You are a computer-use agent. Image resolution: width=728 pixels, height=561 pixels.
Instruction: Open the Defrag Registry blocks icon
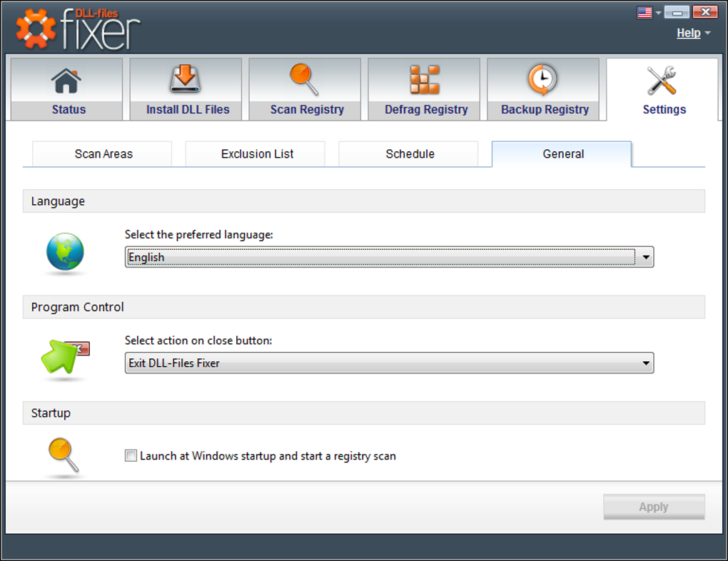pyautogui.click(x=425, y=79)
